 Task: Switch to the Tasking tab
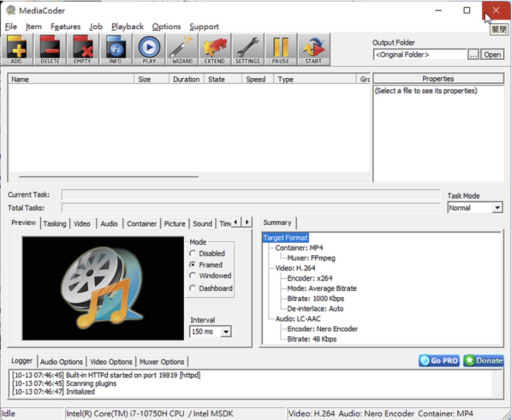(x=55, y=224)
